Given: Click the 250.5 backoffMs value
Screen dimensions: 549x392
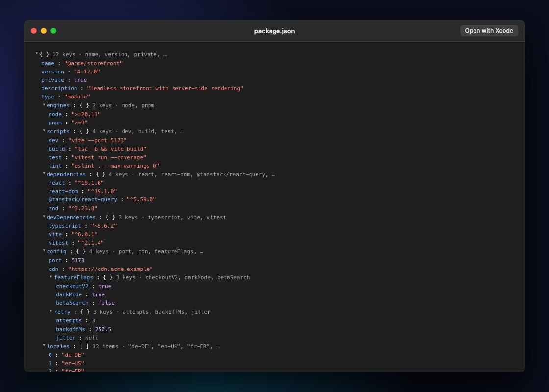Looking at the screenshot, I should (x=103, y=329).
